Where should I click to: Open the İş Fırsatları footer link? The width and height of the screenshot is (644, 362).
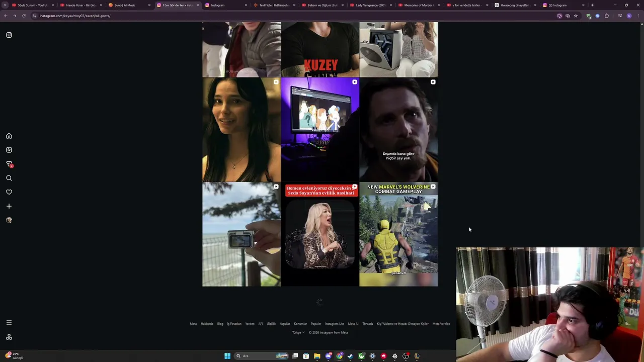point(234,324)
